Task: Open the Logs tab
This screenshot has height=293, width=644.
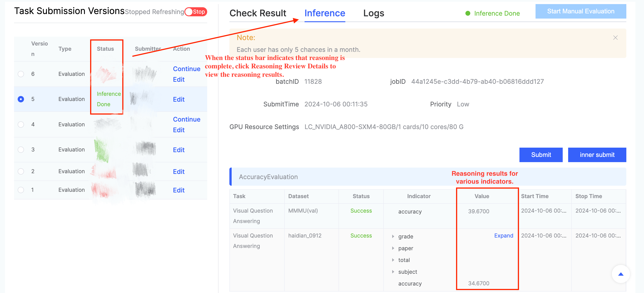Action: click(373, 13)
